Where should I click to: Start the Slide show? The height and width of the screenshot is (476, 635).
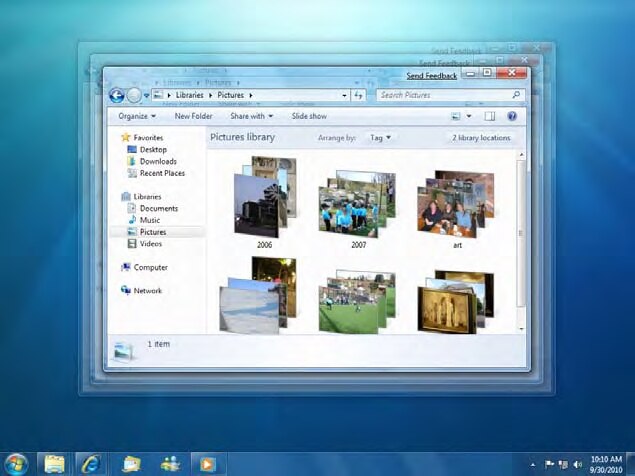click(x=309, y=116)
